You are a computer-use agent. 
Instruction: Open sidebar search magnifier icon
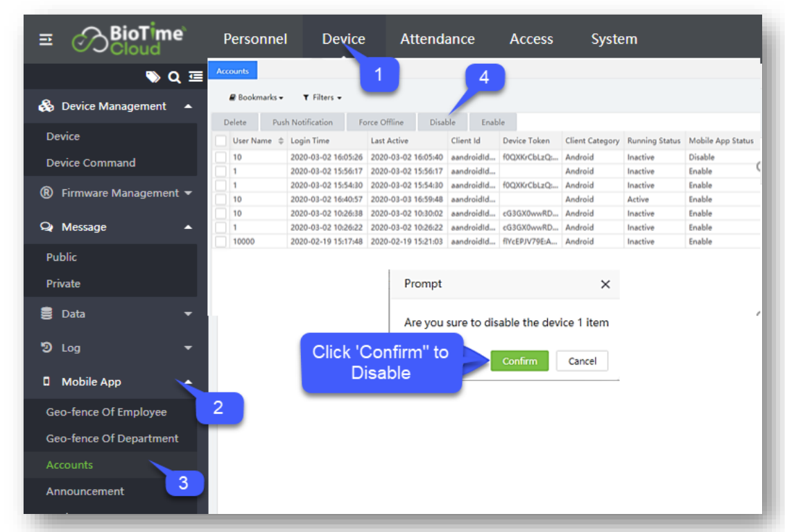174,77
